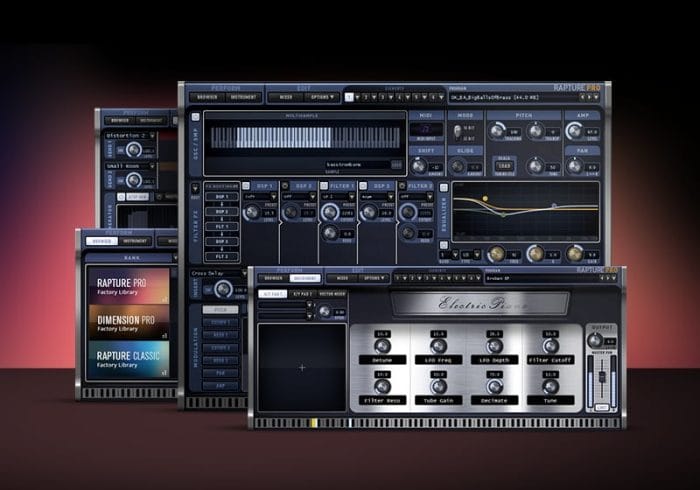The height and width of the screenshot is (490, 700).
Task: Select Browser tab in Electric Piano window
Action: [x=273, y=278]
